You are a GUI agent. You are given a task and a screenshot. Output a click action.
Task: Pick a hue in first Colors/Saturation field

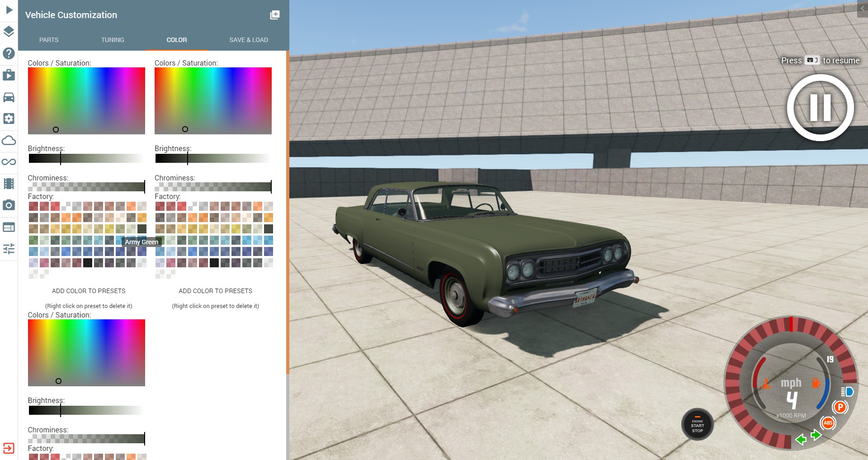click(x=86, y=101)
